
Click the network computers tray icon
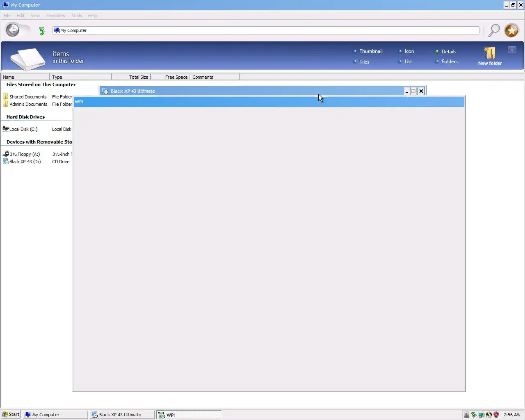click(481, 415)
